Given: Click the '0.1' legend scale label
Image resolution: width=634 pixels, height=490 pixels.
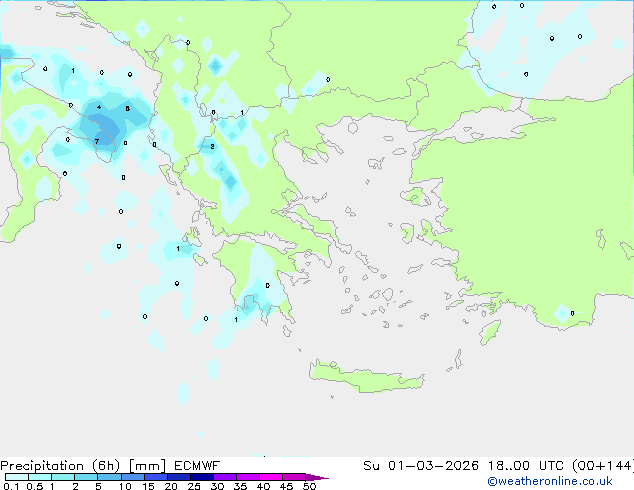Looking at the screenshot, I should 11,486.
